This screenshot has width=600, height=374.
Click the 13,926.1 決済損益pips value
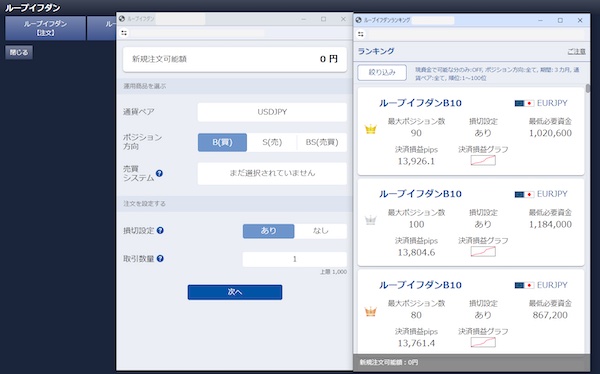416,161
